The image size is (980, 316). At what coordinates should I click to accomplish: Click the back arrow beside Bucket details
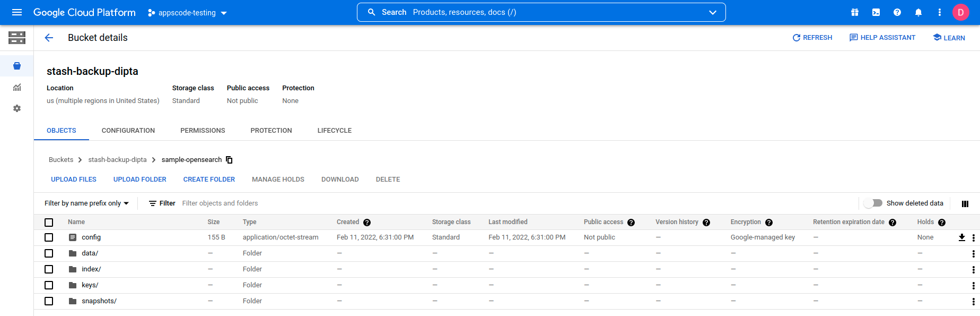[x=49, y=38]
